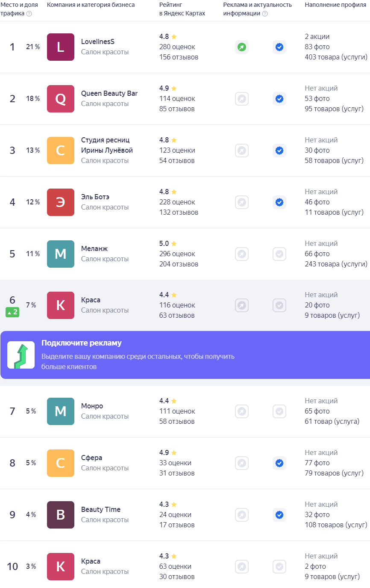Open the LovelinesS 'L' logo thumbnail

[61, 47]
